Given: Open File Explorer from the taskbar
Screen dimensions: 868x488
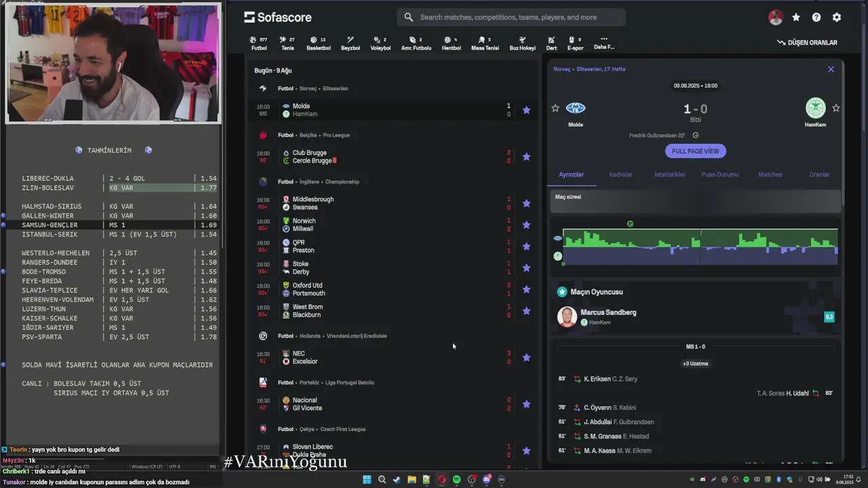Looking at the screenshot, I should tap(412, 479).
